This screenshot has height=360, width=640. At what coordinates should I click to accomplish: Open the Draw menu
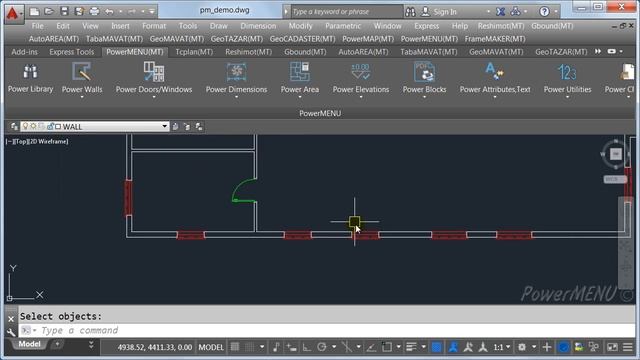tap(218, 26)
